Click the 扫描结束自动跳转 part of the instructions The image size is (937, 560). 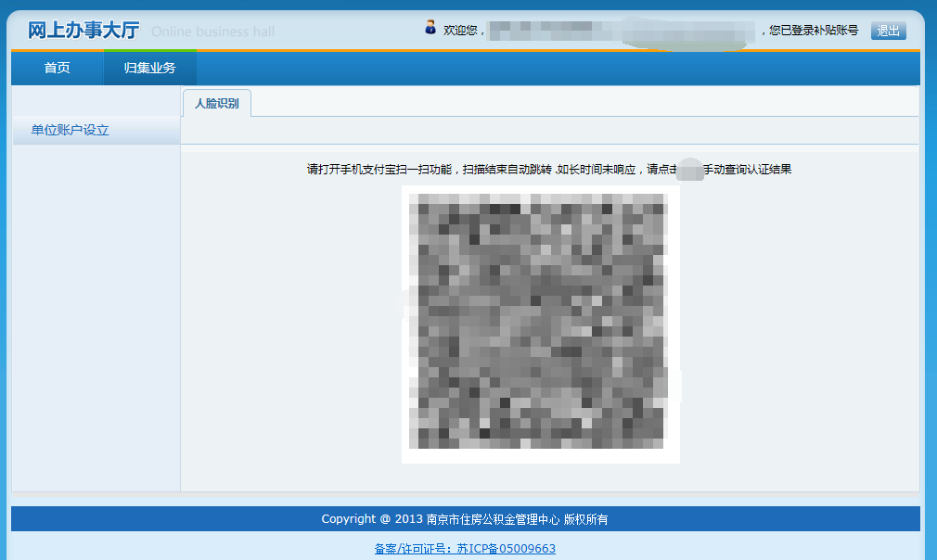tap(507, 170)
